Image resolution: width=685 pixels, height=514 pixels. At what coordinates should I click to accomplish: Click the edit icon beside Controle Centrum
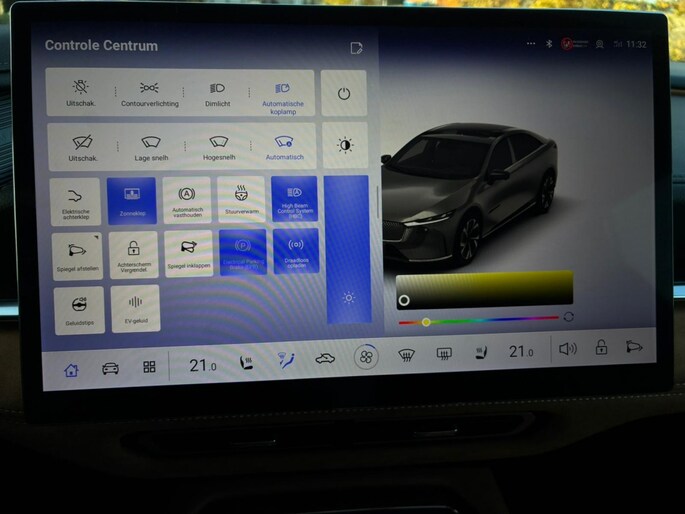coord(356,48)
